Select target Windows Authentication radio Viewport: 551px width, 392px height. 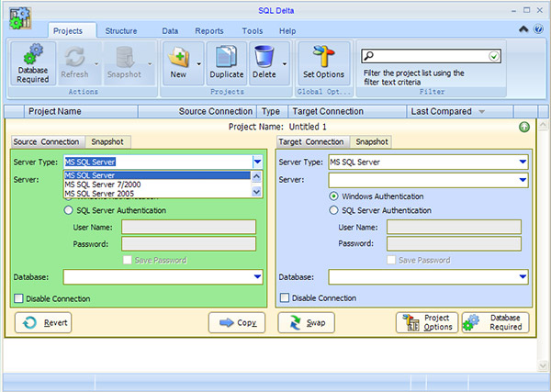[x=333, y=196]
